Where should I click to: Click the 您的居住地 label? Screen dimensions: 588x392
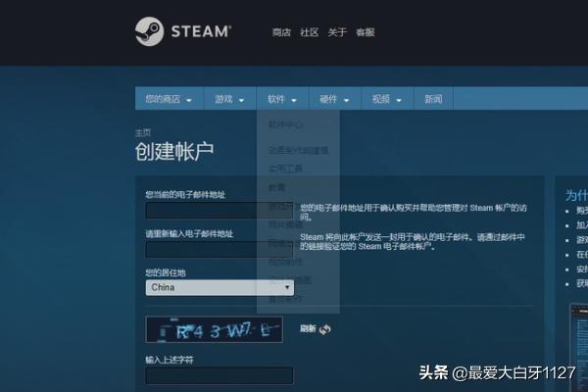[166, 272]
